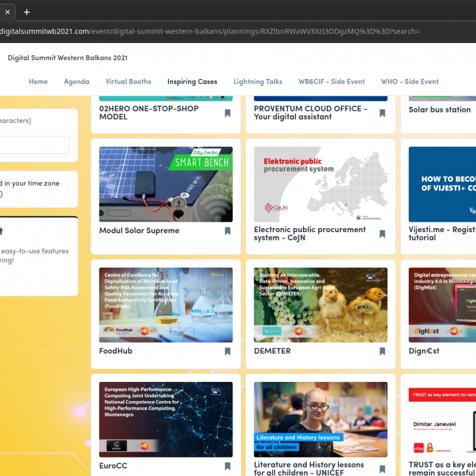Open the Vijesti.me tutorial title
Viewport: 476px width, 476px height.
coord(442,233)
